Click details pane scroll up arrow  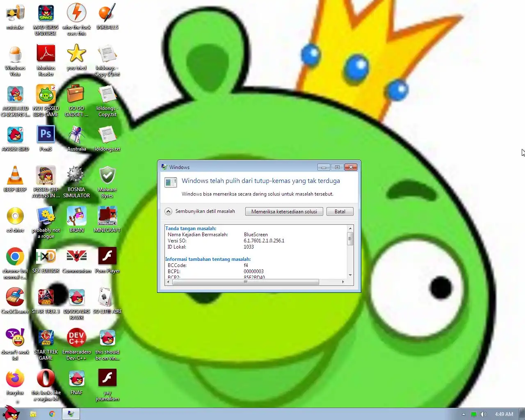[x=350, y=228]
